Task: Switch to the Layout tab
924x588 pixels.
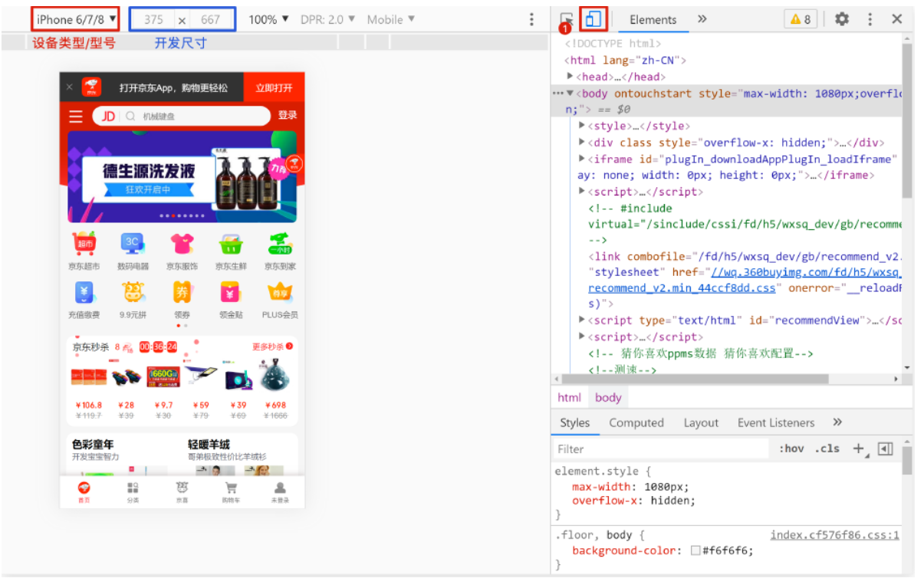Action: tap(701, 422)
